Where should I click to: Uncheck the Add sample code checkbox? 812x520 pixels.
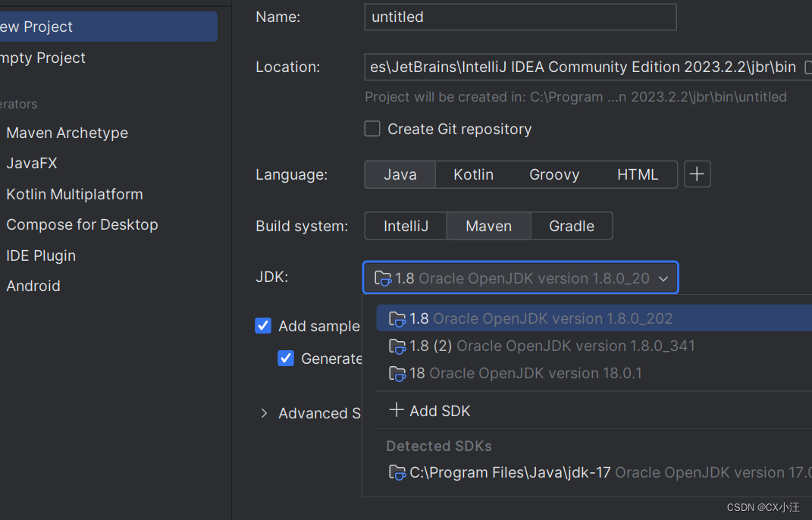[x=263, y=326]
